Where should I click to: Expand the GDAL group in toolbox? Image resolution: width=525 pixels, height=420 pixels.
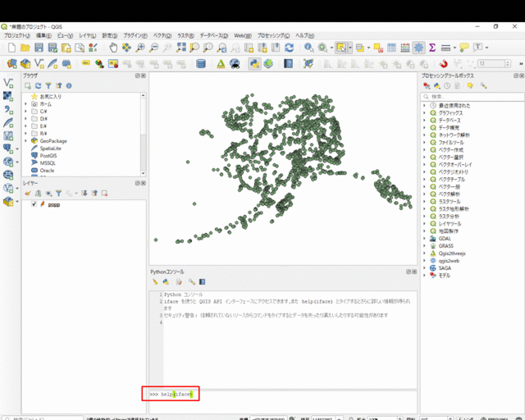[x=424, y=239]
